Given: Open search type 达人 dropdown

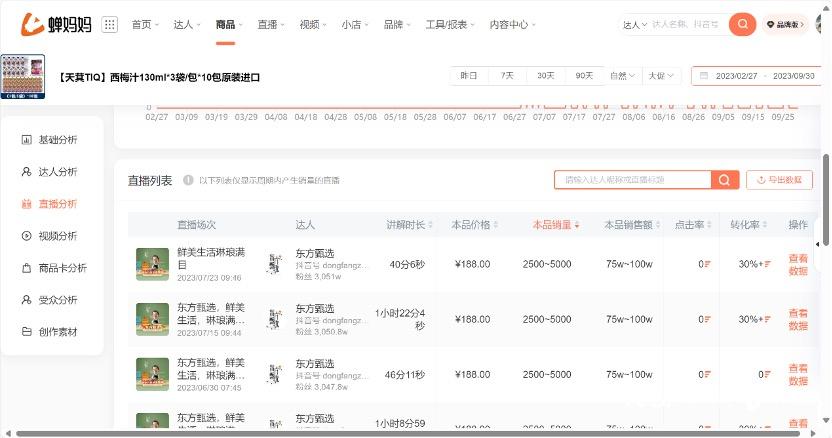Looking at the screenshot, I should click(x=635, y=24).
